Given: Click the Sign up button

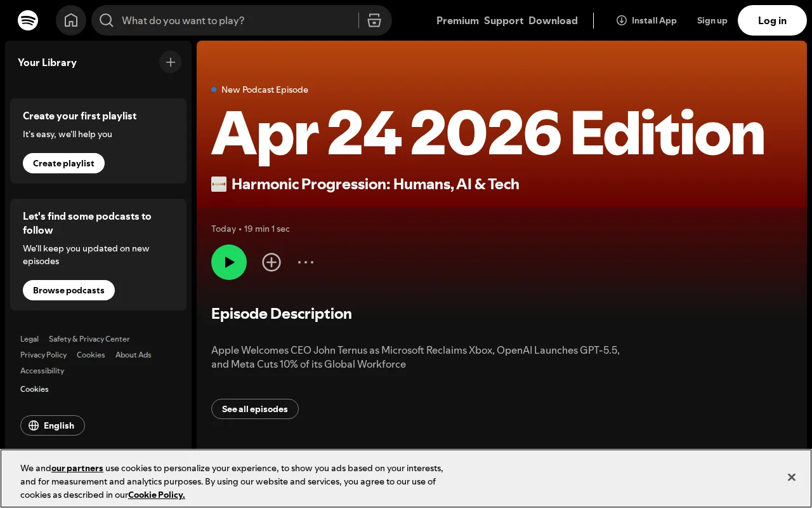Looking at the screenshot, I should [x=712, y=20].
